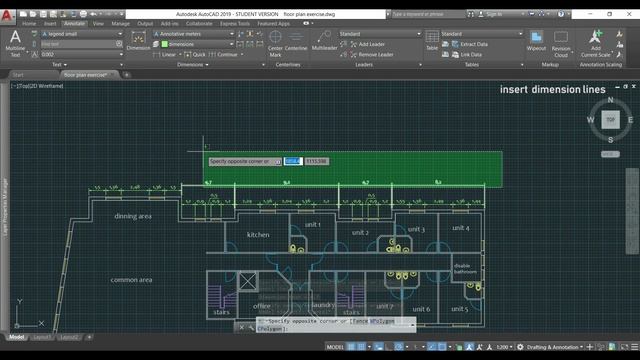Click the Continue dimension button
640x360 pixels.
pyautogui.click(x=223, y=54)
